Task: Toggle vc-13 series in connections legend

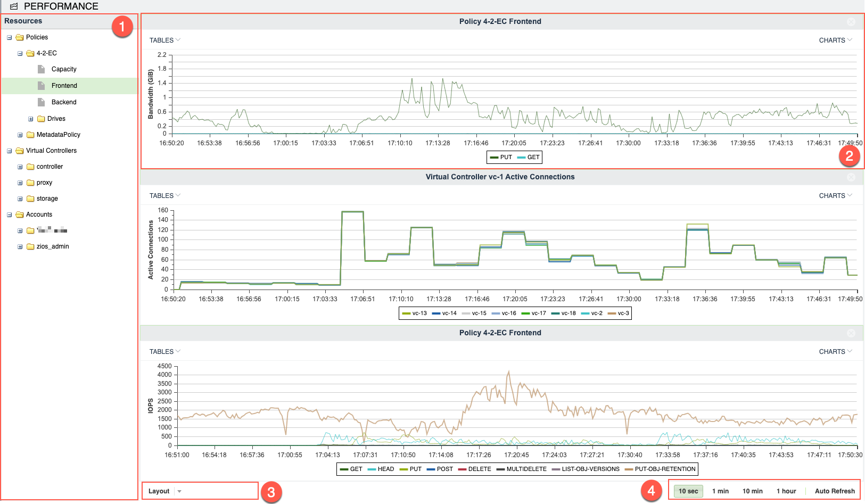Action: (414, 313)
